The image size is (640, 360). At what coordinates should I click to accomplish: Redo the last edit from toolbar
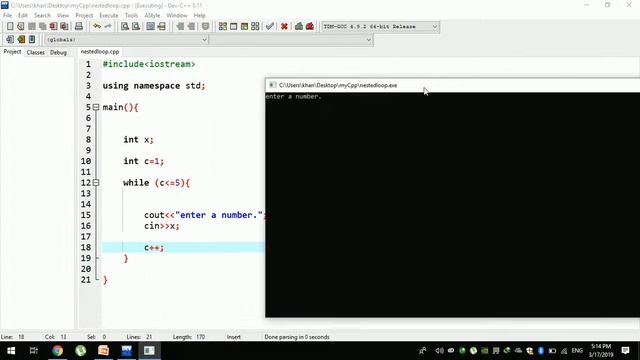pyautogui.click(x=108, y=27)
